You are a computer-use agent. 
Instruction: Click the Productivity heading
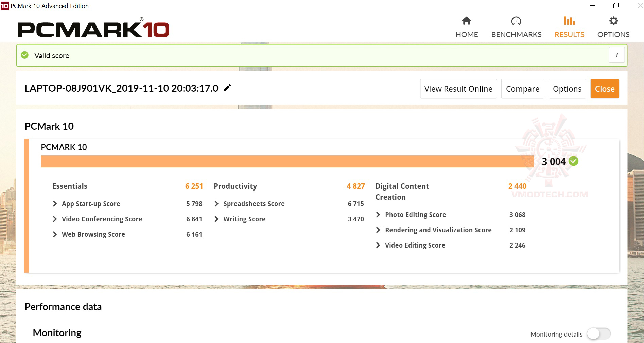(235, 186)
